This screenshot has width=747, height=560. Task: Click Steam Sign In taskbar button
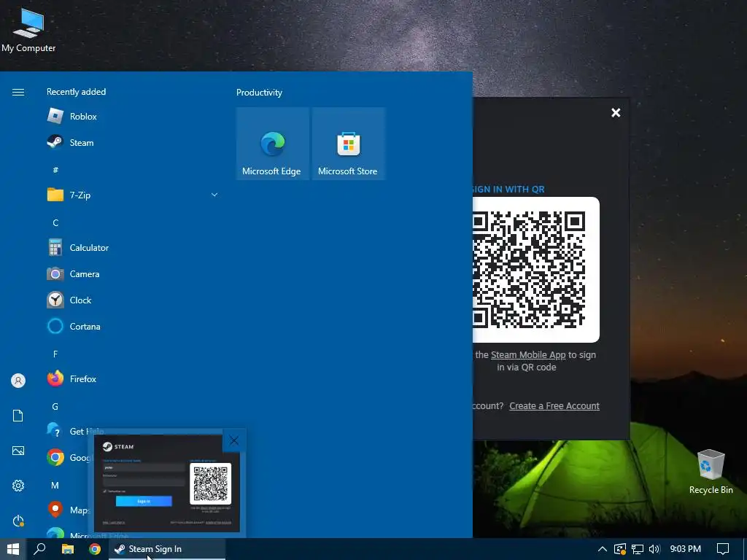pos(168,549)
